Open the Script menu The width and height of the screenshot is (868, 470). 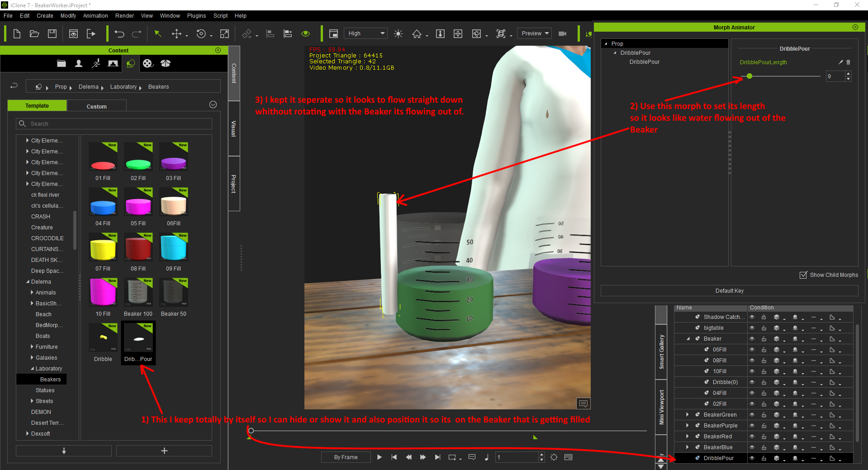click(220, 16)
